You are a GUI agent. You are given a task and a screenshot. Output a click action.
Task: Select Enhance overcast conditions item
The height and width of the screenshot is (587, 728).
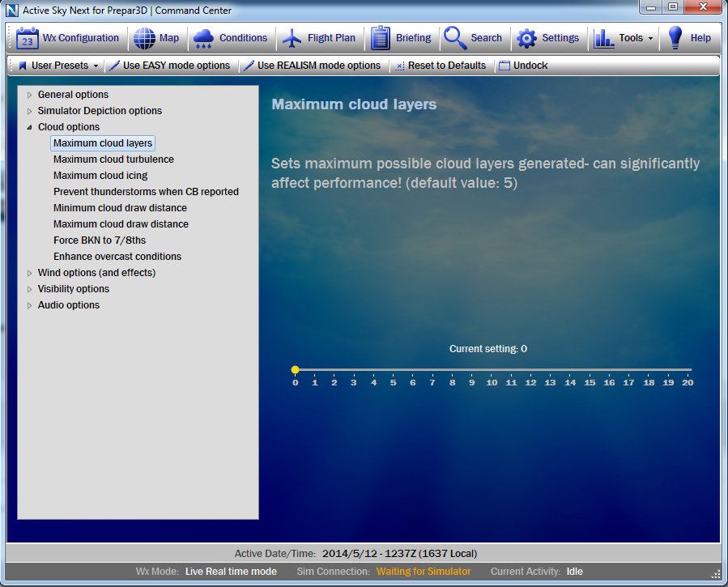pyautogui.click(x=117, y=257)
